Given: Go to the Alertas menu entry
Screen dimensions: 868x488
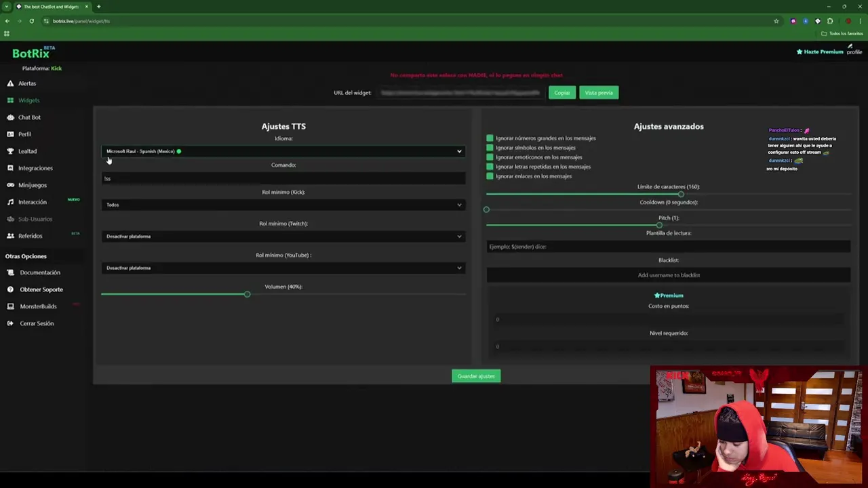Looking at the screenshot, I should point(27,83).
